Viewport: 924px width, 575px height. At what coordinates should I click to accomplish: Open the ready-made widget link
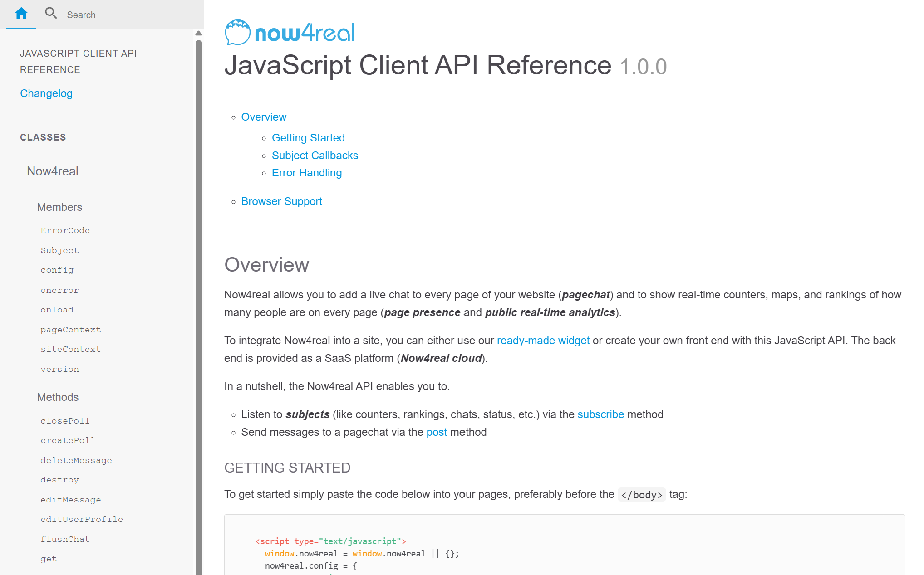tap(543, 341)
